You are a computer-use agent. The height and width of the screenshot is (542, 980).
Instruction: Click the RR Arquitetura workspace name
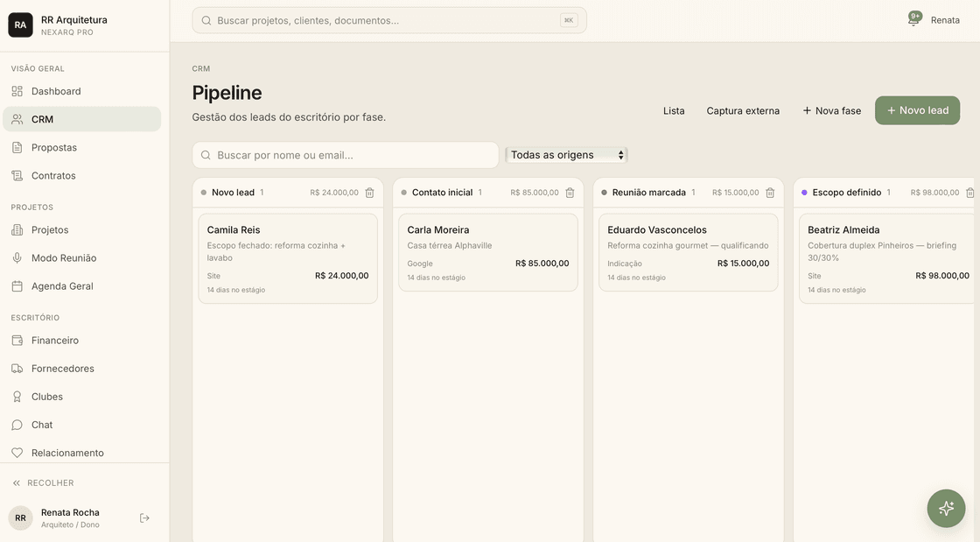73,20
